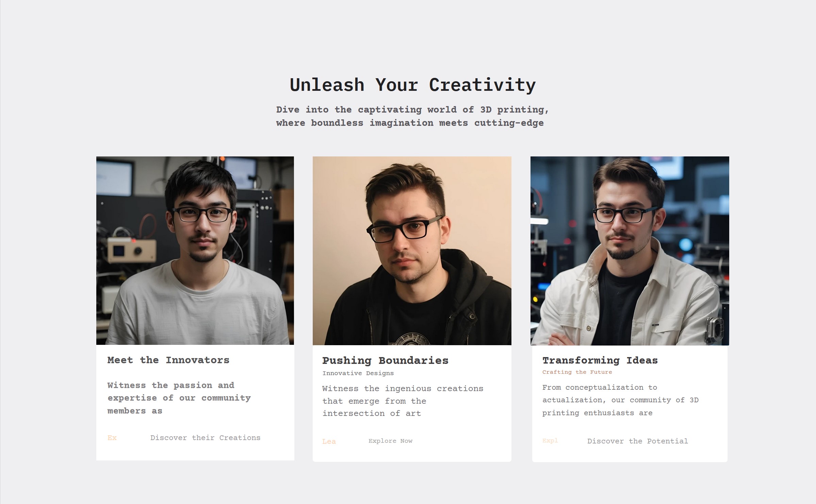Follow the 'Discover the Potential' link
816x504 pixels.
click(x=637, y=441)
